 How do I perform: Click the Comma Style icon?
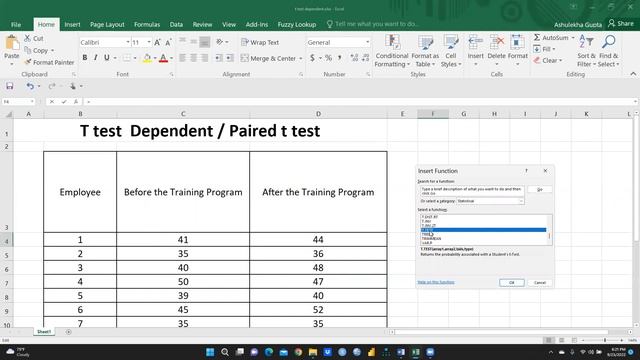[x=340, y=58]
